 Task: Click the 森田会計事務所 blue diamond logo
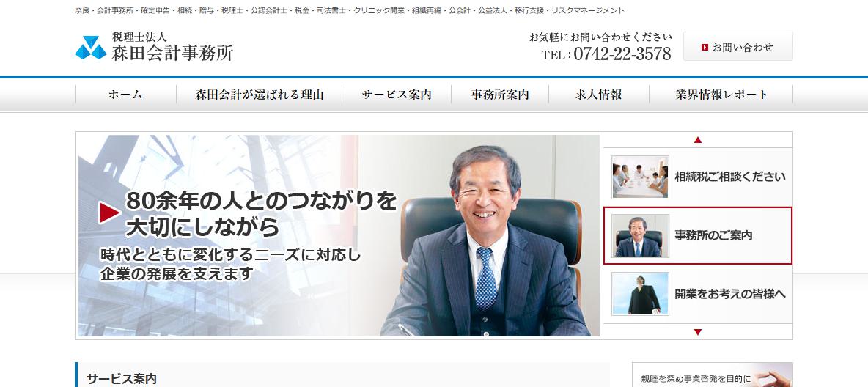(x=90, y=48)
